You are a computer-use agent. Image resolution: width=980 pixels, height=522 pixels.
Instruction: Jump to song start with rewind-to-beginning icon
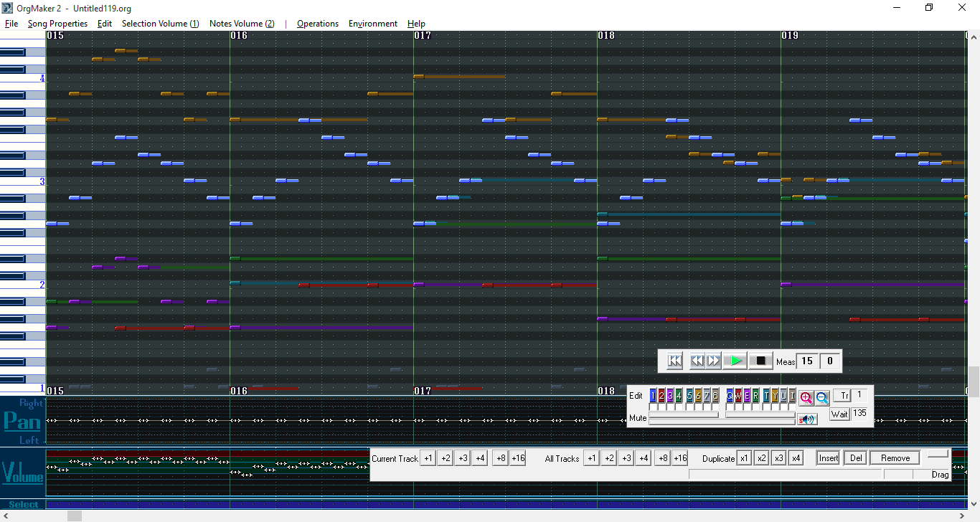674,361
